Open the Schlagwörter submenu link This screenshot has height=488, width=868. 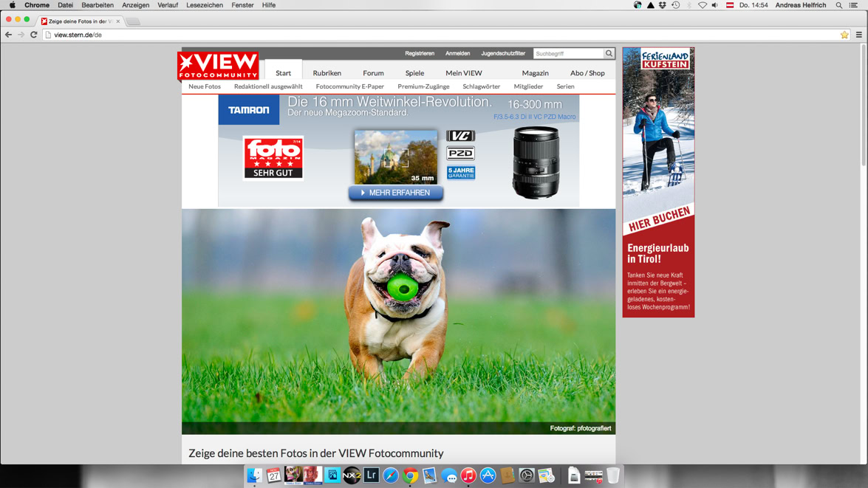coord(481,86)
